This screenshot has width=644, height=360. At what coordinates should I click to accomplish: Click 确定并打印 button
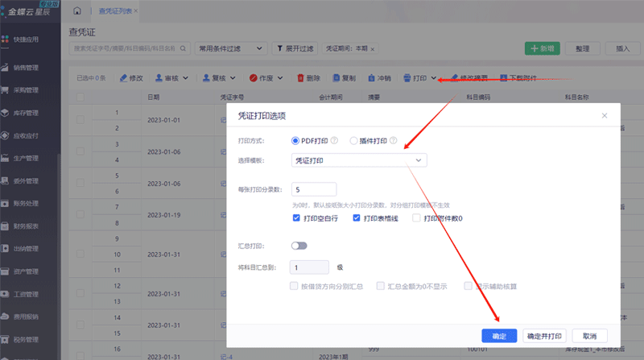(545, 336)
